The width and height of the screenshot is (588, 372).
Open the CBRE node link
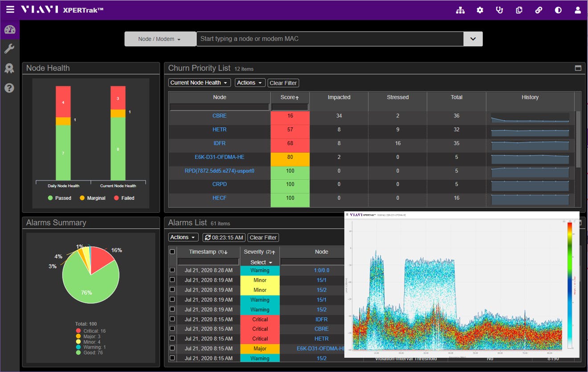point(219,116)
